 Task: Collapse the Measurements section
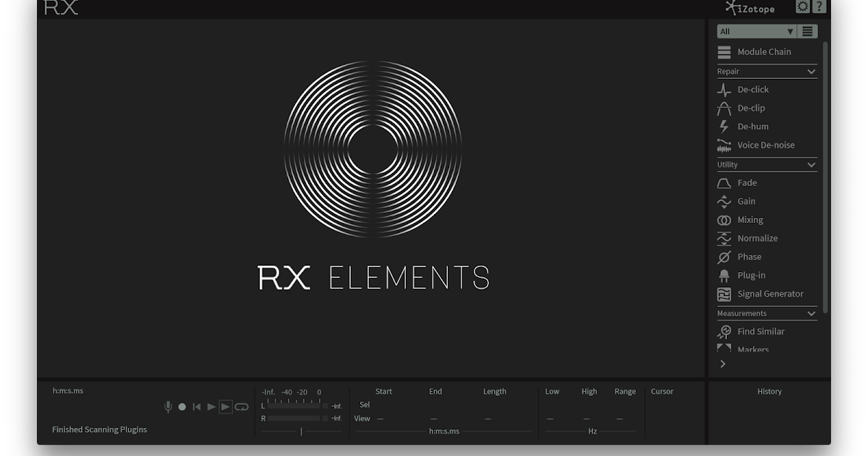point(812,313)
